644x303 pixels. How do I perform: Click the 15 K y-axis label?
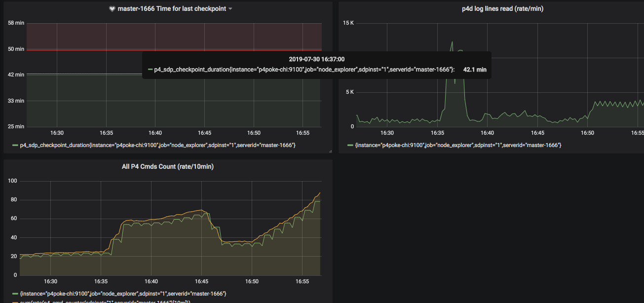pyautogui.click(x=348, y=23)
